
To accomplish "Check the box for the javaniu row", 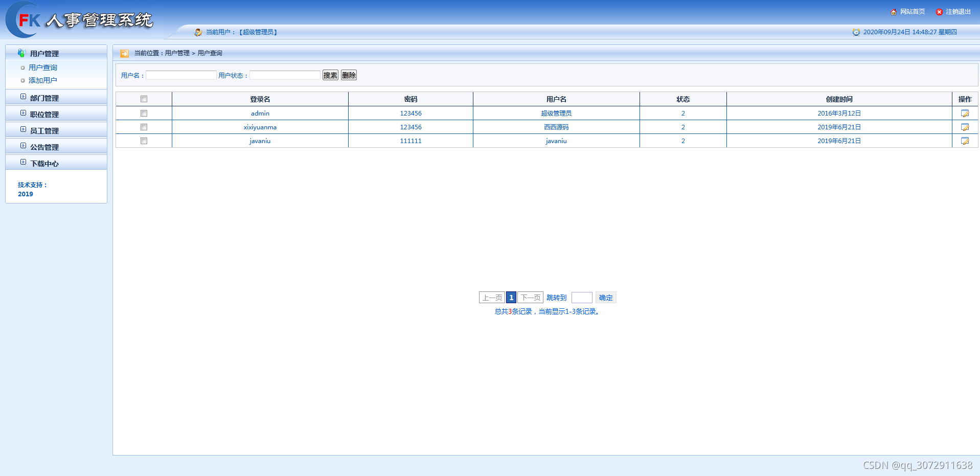I will pos(144,141).
